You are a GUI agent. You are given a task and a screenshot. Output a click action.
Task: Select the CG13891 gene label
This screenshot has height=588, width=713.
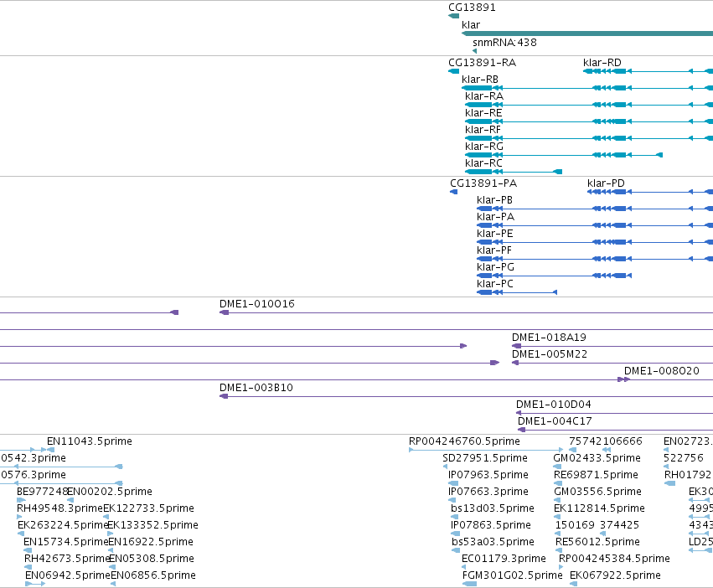(472, 8)
